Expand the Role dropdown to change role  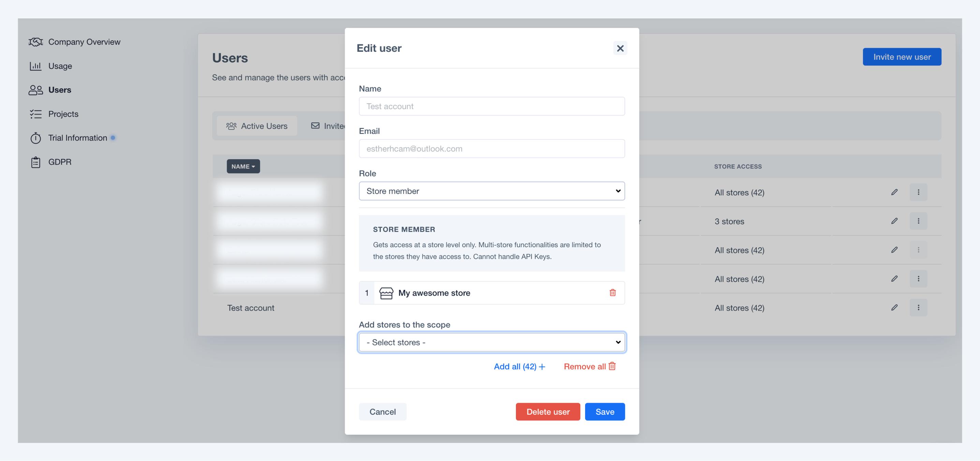pyautogui.click(x=491, y=191)
